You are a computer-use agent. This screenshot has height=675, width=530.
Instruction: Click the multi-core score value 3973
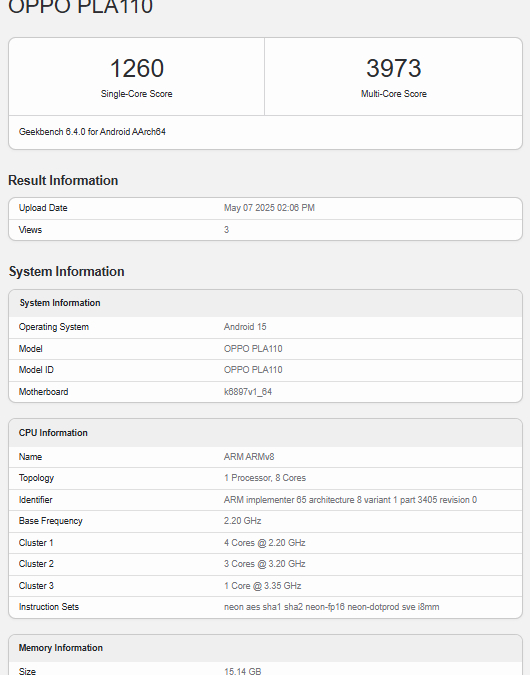pos(394,68)
